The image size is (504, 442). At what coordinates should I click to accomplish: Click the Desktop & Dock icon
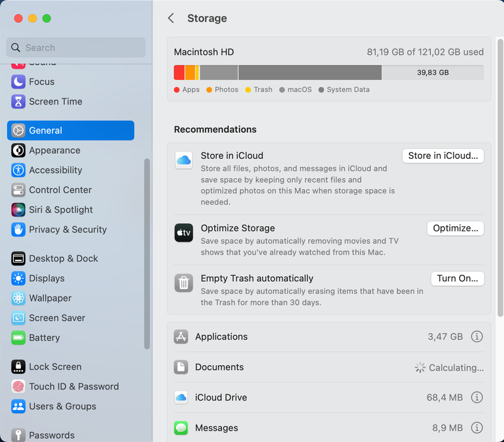pyautogui.click(x=18, y=259)
